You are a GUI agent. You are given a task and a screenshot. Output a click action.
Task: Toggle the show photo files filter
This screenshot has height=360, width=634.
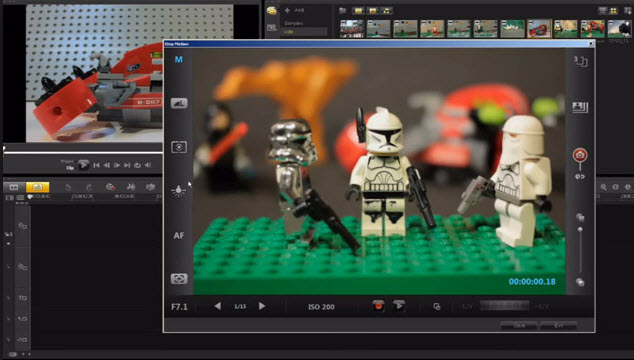tap(372, 11)
